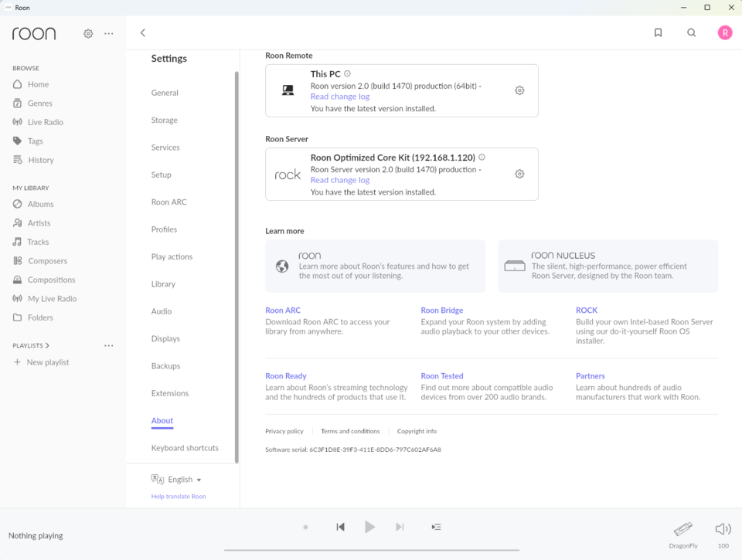The width and height of the screenshot is (742, 560).
Task: Open the play queue icon
Action: click(x=436, y=527)
